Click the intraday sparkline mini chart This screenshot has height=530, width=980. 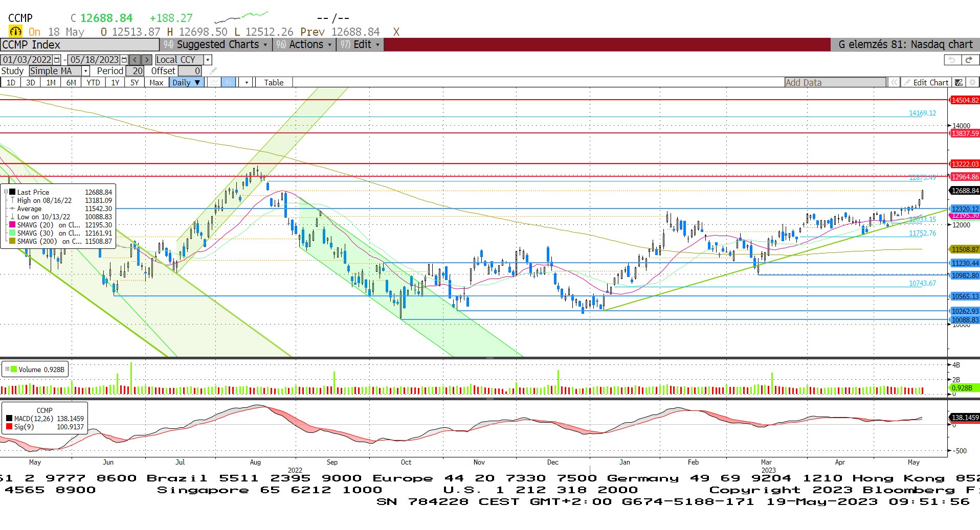(x=241, y=18)
